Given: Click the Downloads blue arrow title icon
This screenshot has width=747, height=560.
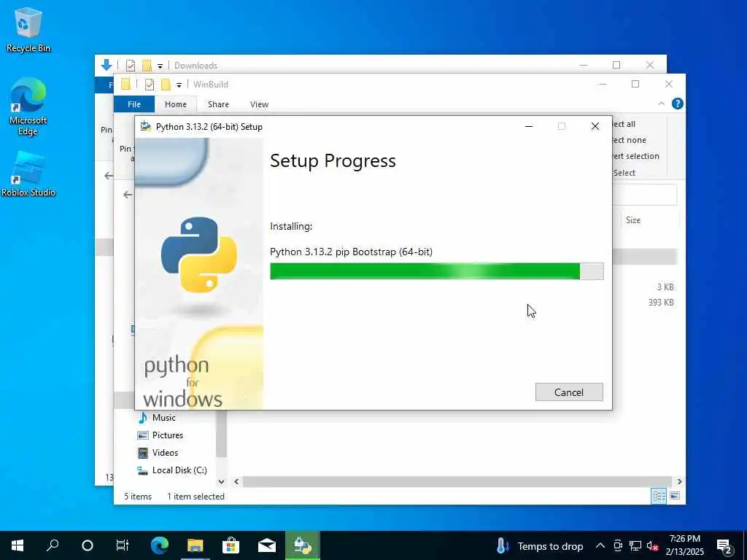Looking at the screenshot, I should (x=107, y=65).
